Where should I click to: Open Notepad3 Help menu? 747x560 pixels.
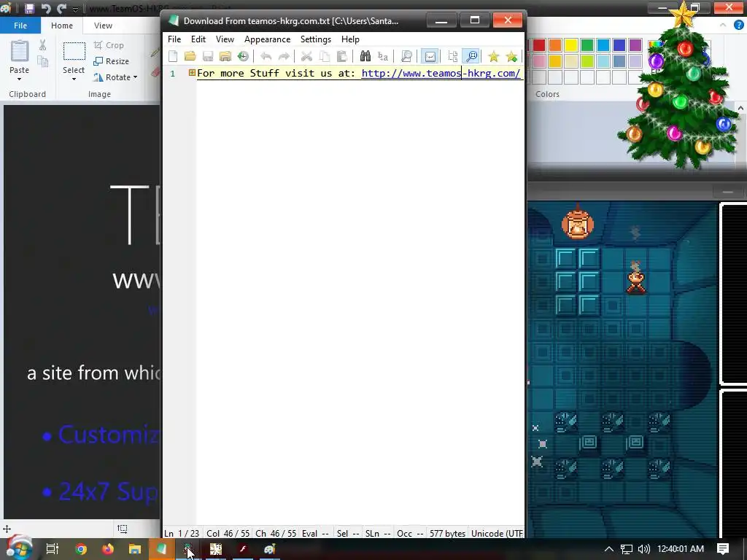(350, 39)
